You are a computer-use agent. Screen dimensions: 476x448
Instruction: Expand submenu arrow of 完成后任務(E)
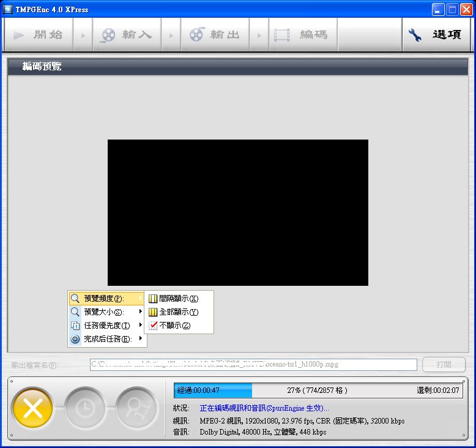click(140, 338)
